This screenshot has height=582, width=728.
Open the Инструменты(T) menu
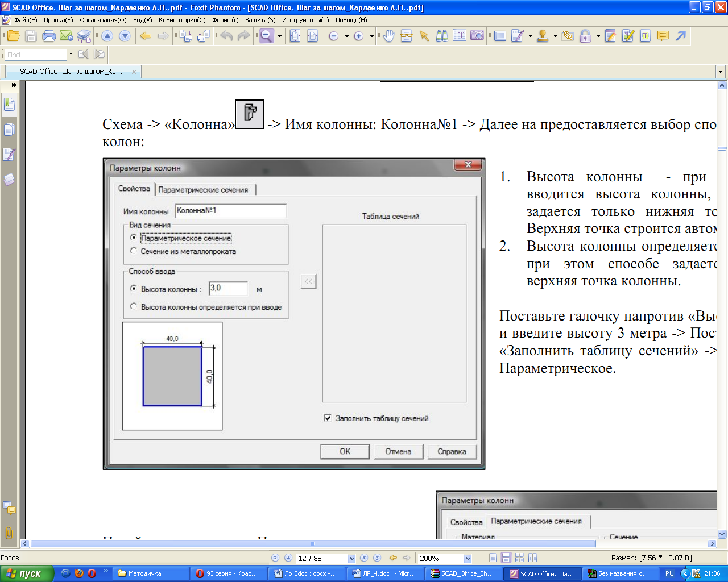305,20
